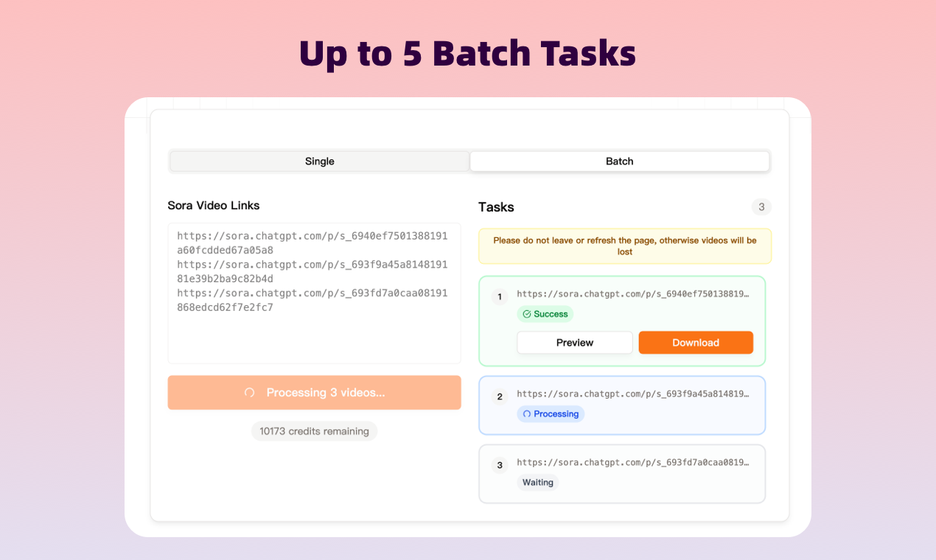This screenshot has height=560, width=936.
Task: Click task 3 URL ending s_693fd7a0caa0819…
Action: [633, 462]
